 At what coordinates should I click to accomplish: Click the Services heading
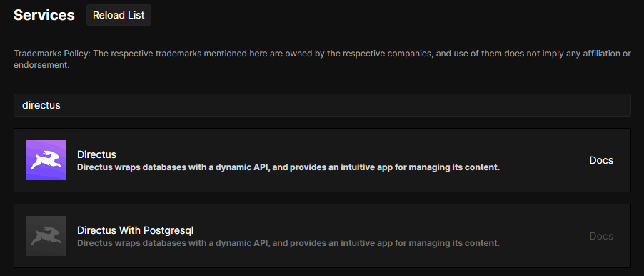click(x=44, y=15)
